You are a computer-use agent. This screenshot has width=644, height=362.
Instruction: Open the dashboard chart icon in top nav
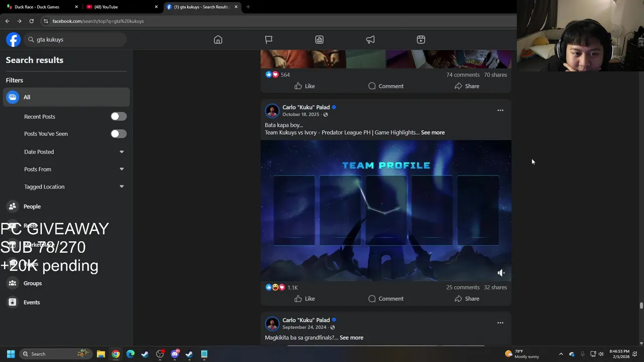click(319, 40)
